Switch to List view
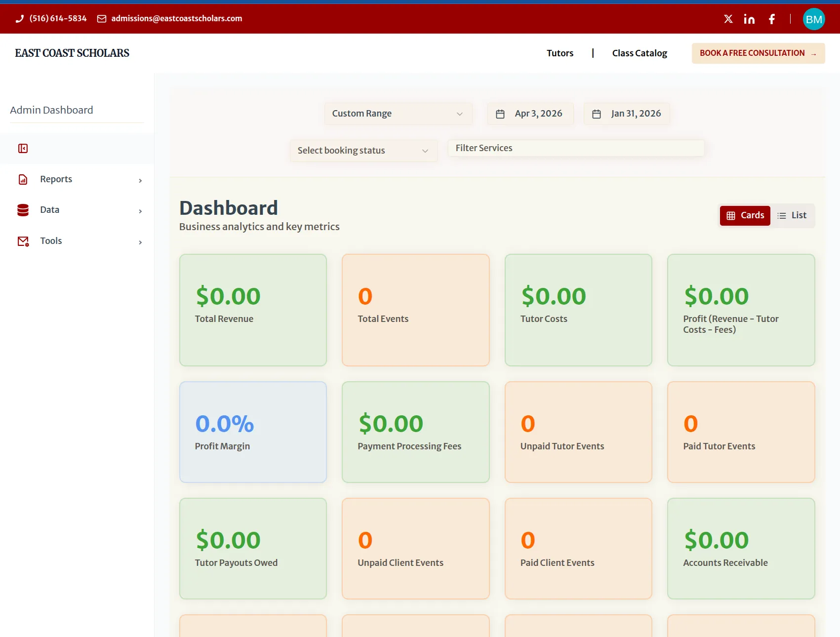The width and height of the screenshot is (840, 637). click(x=792, y=215)
